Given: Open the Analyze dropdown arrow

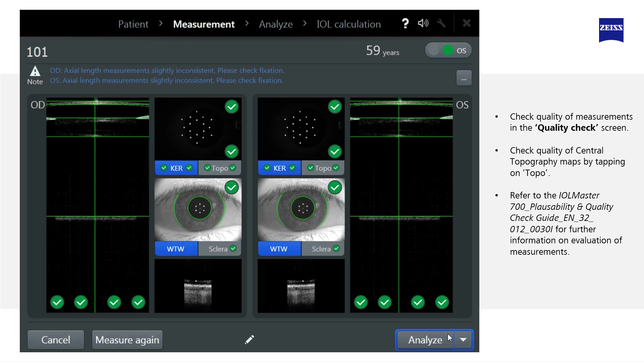Looking at the screenshot, I should coord(463,340).
